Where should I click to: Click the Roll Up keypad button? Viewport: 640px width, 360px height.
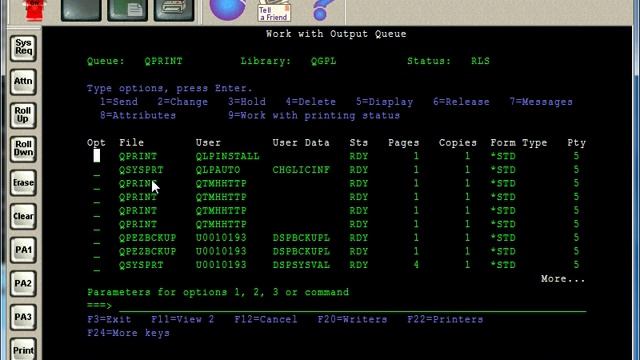[x=23, y=115]
